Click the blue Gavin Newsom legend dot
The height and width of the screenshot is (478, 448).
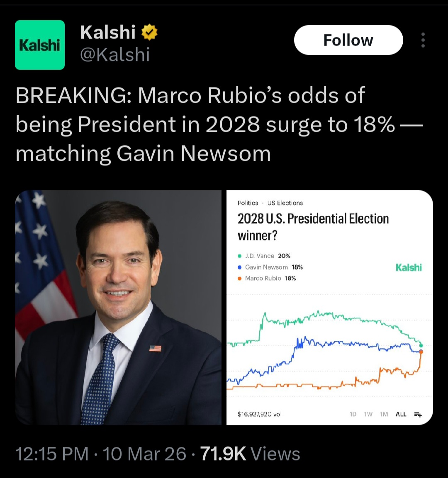pyautogui.click(x=240, y=267)
